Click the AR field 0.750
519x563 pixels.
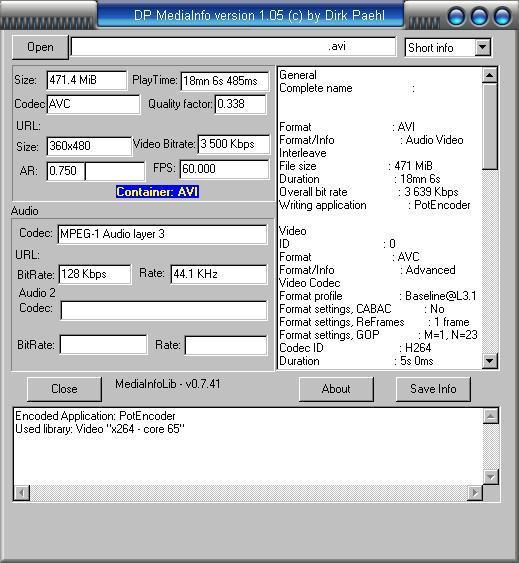[x=66, y=171]
